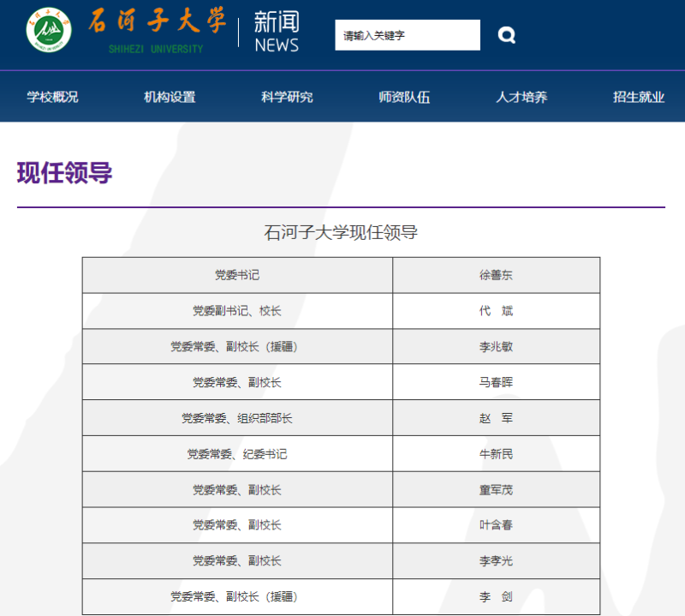Click the name 徐善东
This screenshot has height=616, width=685.
[496, 275]
